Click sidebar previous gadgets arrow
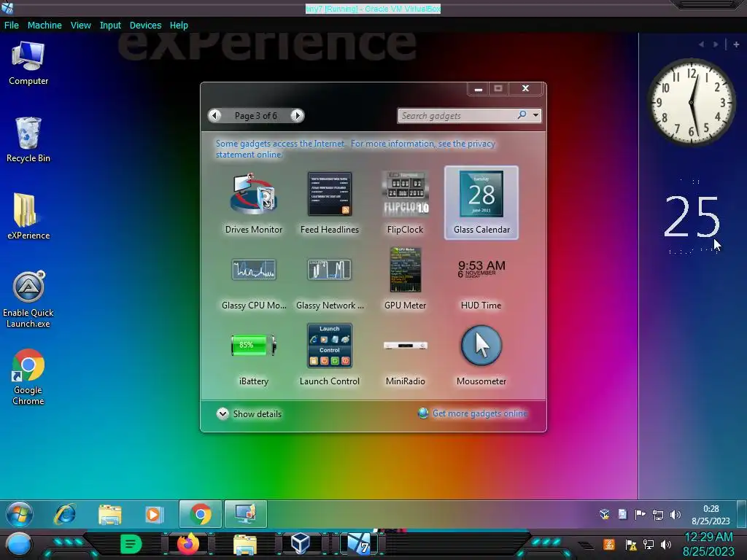This screenshot has height=560, width=747. (701, 44)
